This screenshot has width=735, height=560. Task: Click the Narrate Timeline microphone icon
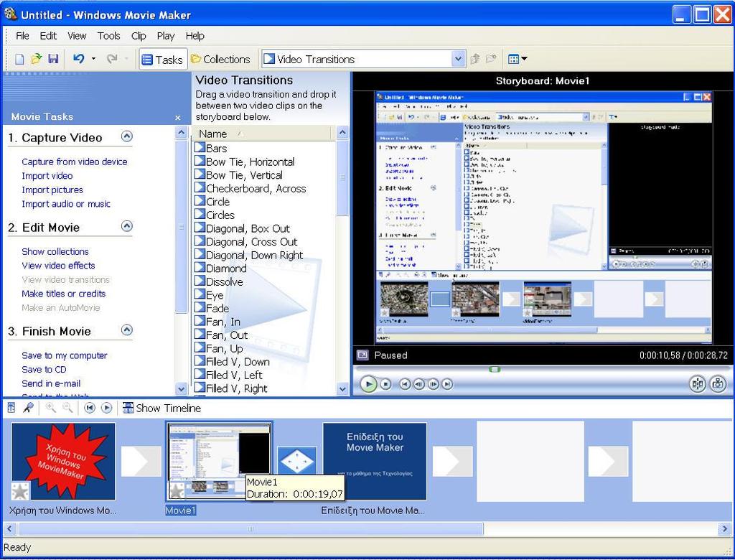[28, 408]
